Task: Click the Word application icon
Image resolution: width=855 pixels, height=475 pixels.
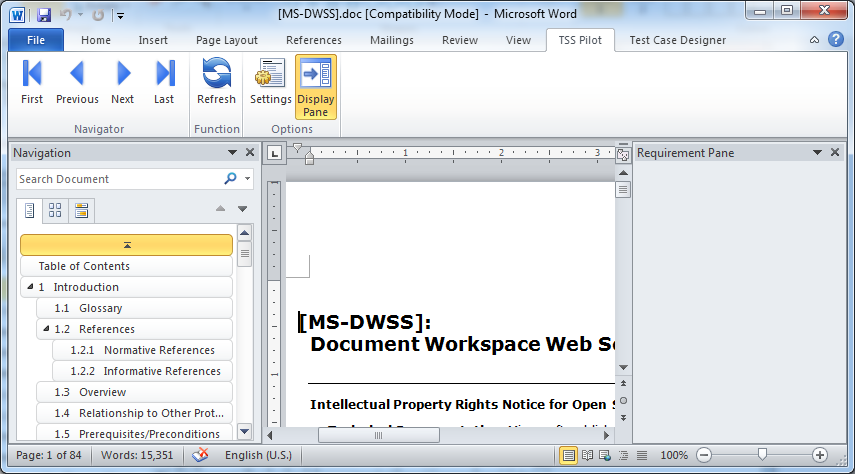Action: tap(17, 15)
